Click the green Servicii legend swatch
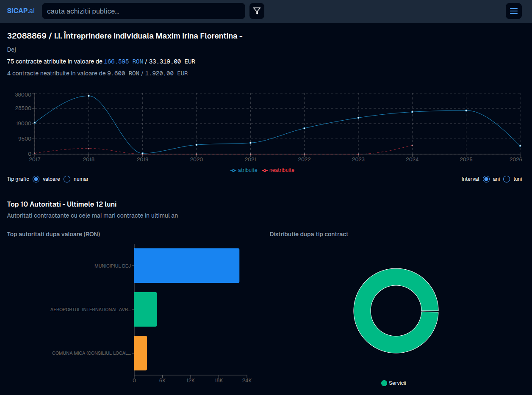Viewport: 532px width, 395px height. [384, 383]
